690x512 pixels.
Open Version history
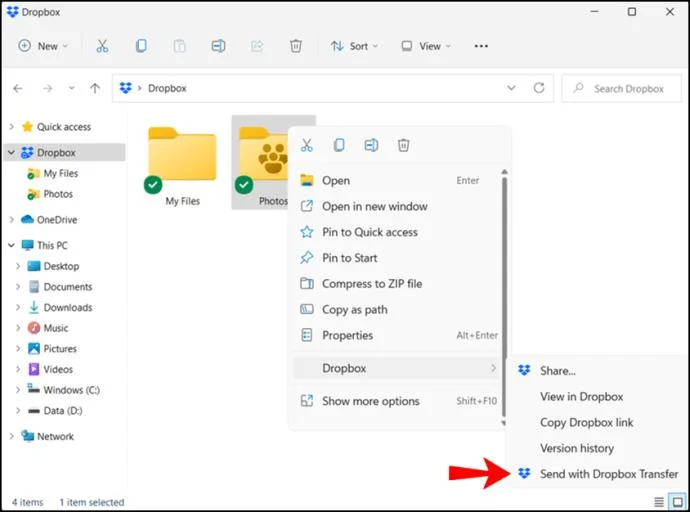coord(597,448)
